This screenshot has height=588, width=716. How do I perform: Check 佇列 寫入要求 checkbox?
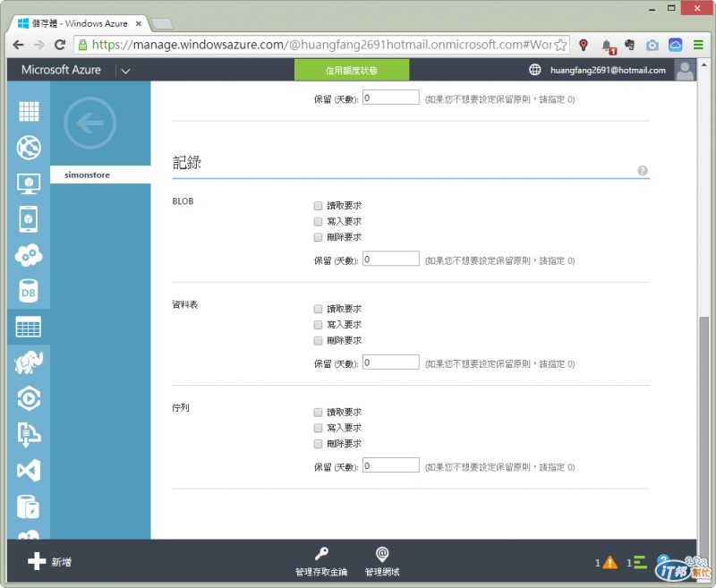(x=319, y=428)
